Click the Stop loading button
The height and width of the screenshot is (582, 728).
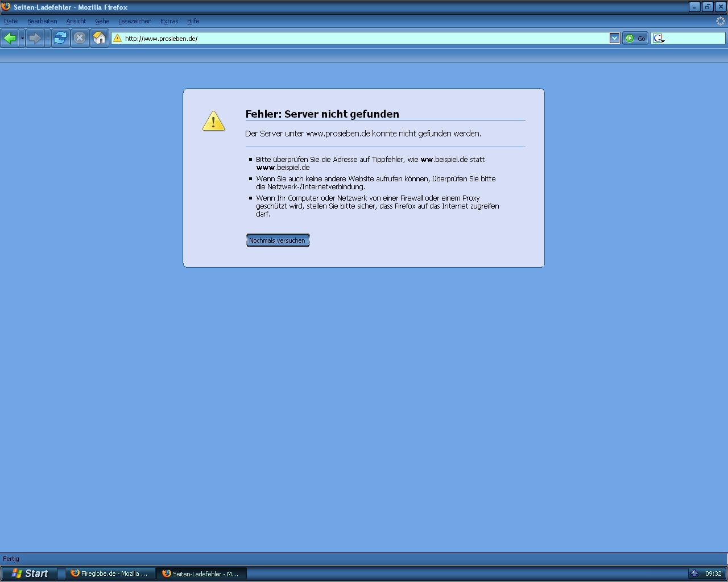(80, 38)
